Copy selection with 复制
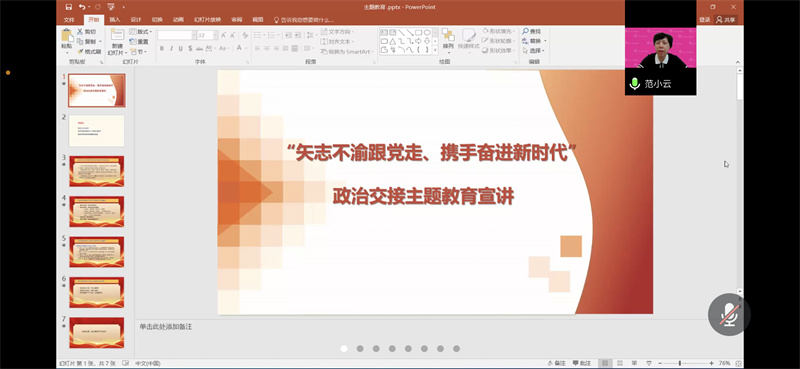 [x=86, y=41]
